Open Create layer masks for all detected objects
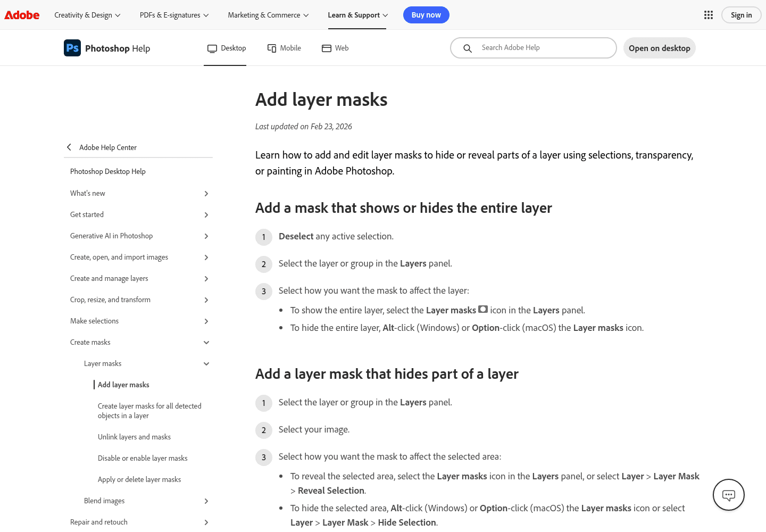Viewport: 766px width, 532px height. click(x=149, y=411)
